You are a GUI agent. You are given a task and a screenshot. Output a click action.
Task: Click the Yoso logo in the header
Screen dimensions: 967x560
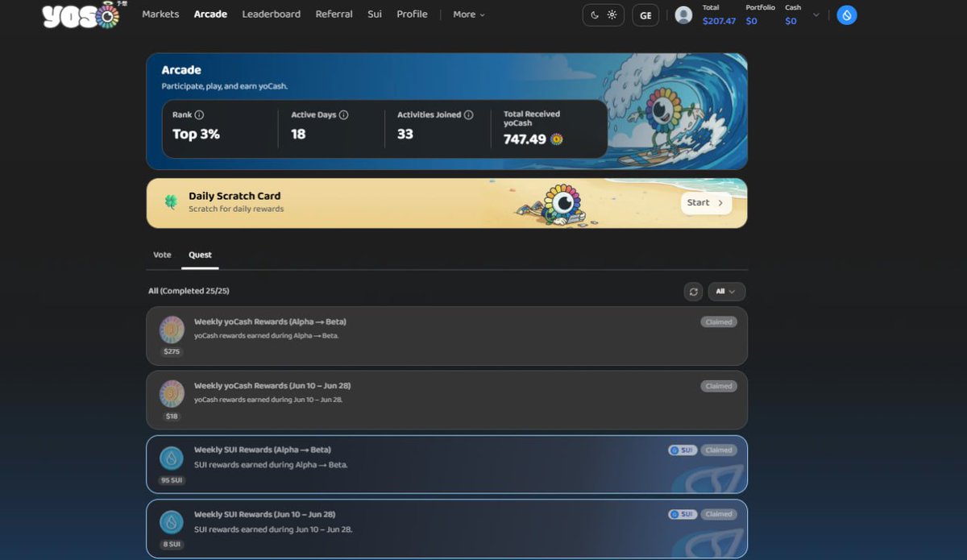pyautogui.click(x=81, y=15)
